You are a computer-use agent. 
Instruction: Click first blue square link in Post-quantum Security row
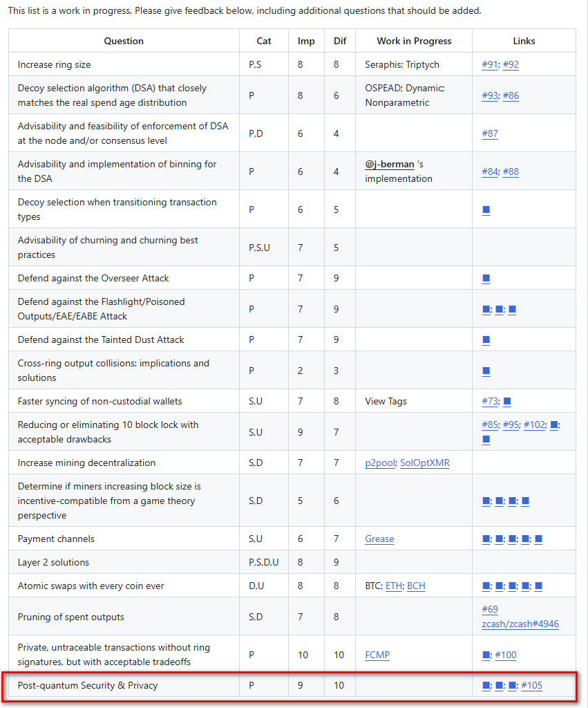(x=486, y=685)
